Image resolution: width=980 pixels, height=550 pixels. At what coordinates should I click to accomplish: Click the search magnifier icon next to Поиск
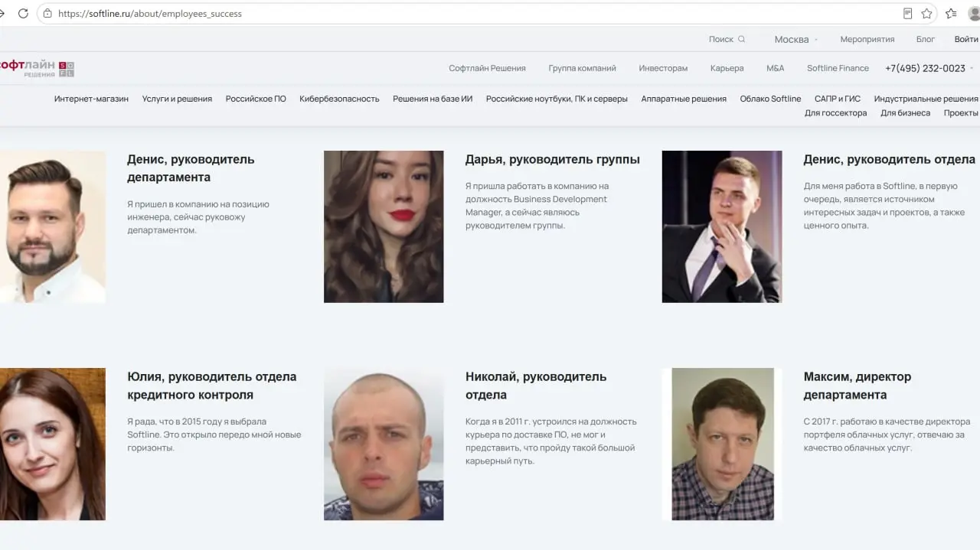[741, 39]
